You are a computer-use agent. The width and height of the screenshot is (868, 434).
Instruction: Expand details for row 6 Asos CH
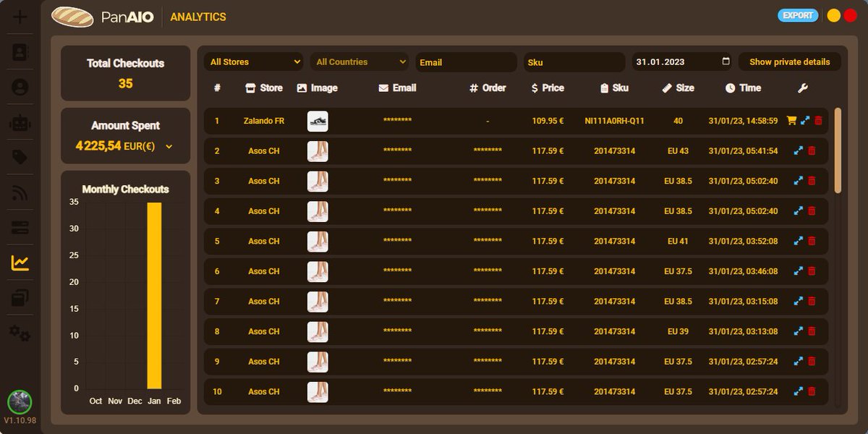tap(799, 271)
